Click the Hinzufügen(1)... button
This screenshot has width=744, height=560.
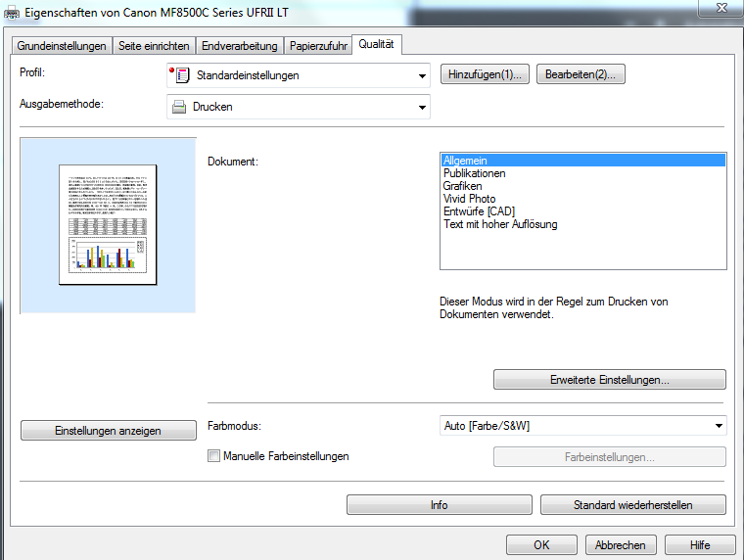coord(485,74)
